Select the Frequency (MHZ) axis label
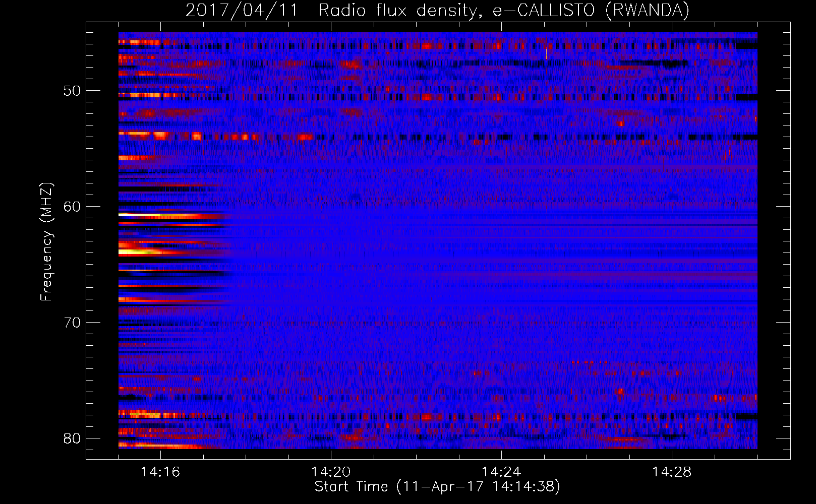The height and width of the screenshot is (504, 816). [x=46, y=242]
